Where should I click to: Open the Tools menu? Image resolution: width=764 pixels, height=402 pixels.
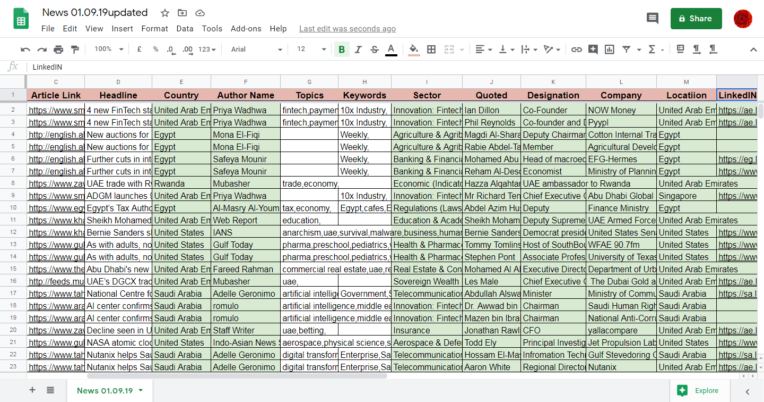[x=212, y=29]
